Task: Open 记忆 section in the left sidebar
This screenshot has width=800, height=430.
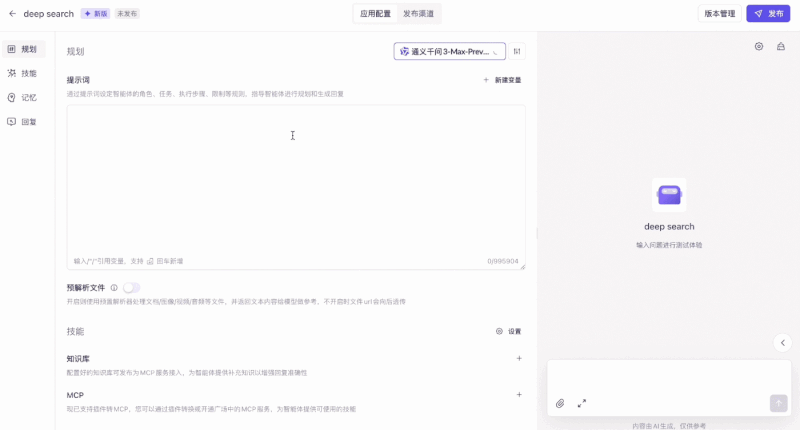Action: pyautogui.click(x=28, y=98)
